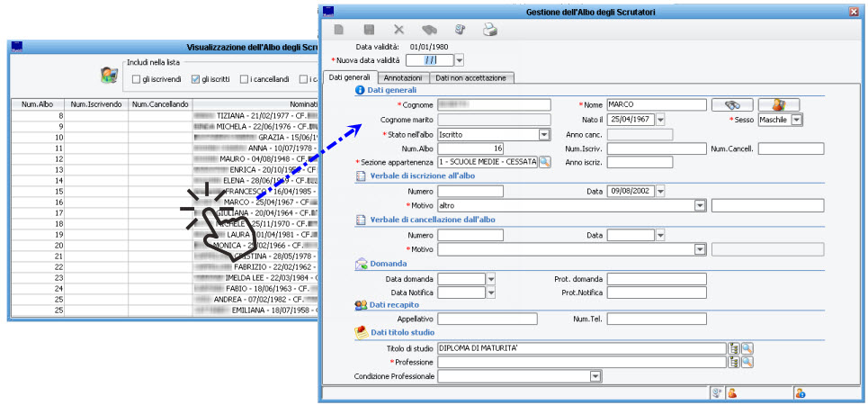Click the printer icon in the toolbar
868x405 pixels.
click(490, 30)
